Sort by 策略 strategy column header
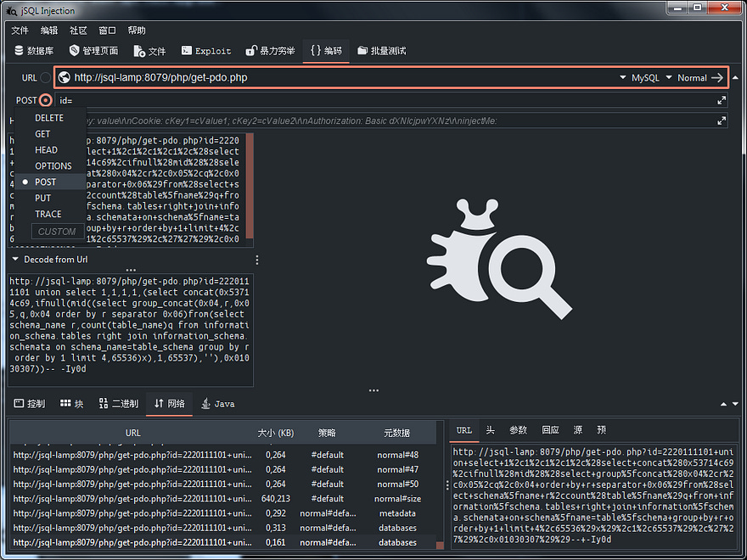The height and width of the screenshot is (560, 747). pyautogui.click(x=328, y=433)
